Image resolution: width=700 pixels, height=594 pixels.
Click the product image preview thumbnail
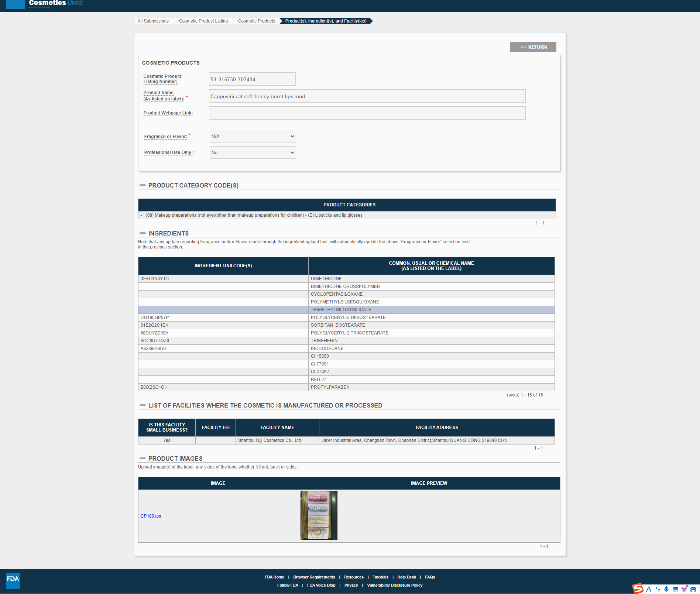tap(319, 515)
